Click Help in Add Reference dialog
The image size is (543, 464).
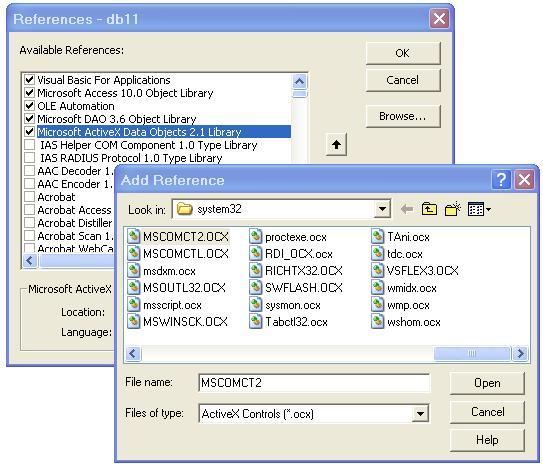pos(487,440)
